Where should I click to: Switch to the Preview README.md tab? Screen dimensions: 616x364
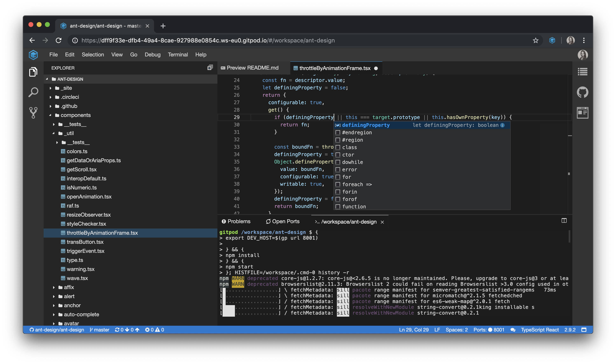[252, 68]
